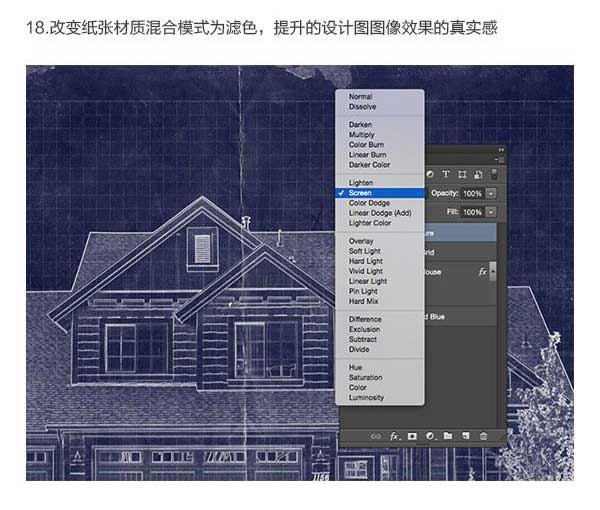Create a new layer
The width and height of the screenshot is (600, 510).
466,436
